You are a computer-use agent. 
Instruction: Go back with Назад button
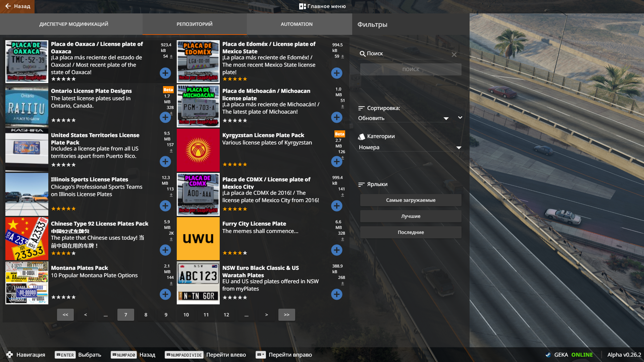(17, 6)
